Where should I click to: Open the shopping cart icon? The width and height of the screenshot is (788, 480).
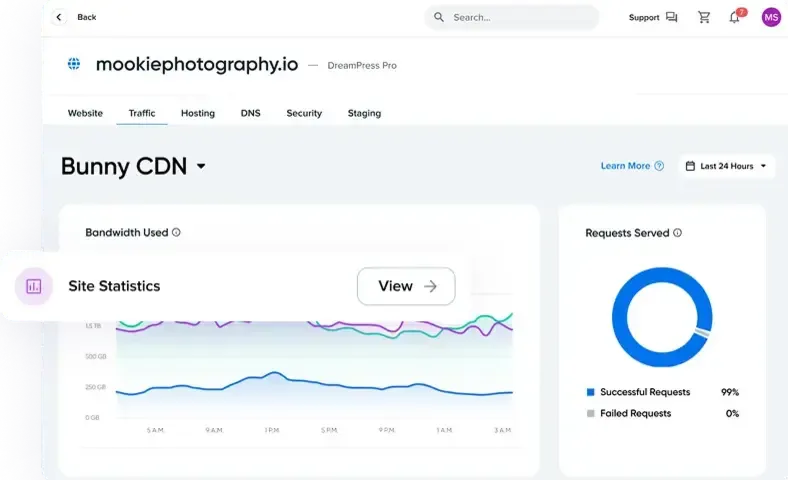704,17
